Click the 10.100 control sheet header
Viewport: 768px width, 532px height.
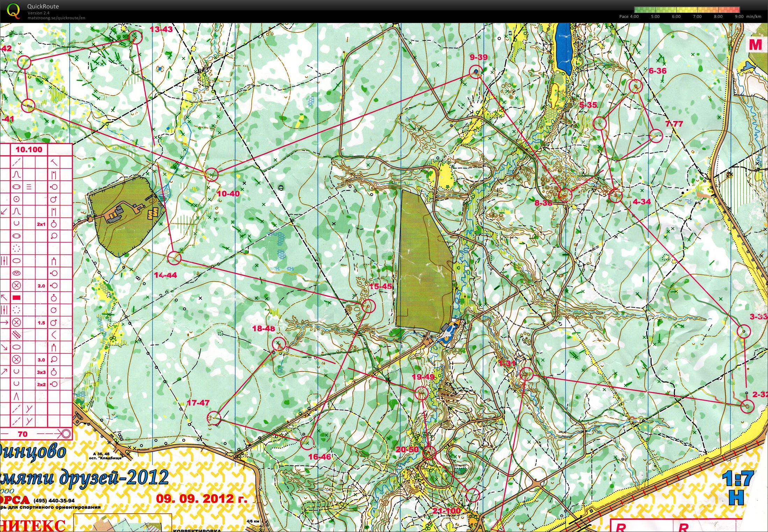(29, 150)
